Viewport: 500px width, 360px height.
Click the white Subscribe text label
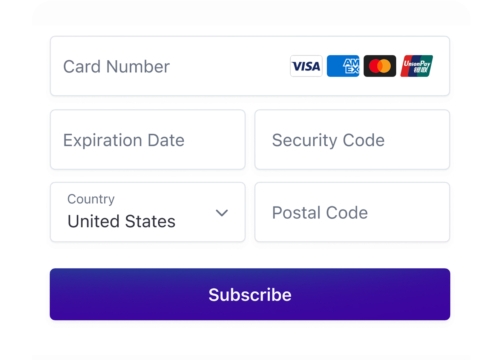click(250, 295)
